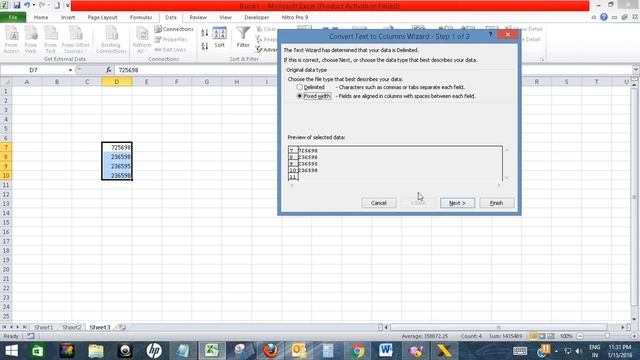The width and height of the screenshot is (640, 360).
Task: Switch to the Page Layout tab
Action: point(102,17)
